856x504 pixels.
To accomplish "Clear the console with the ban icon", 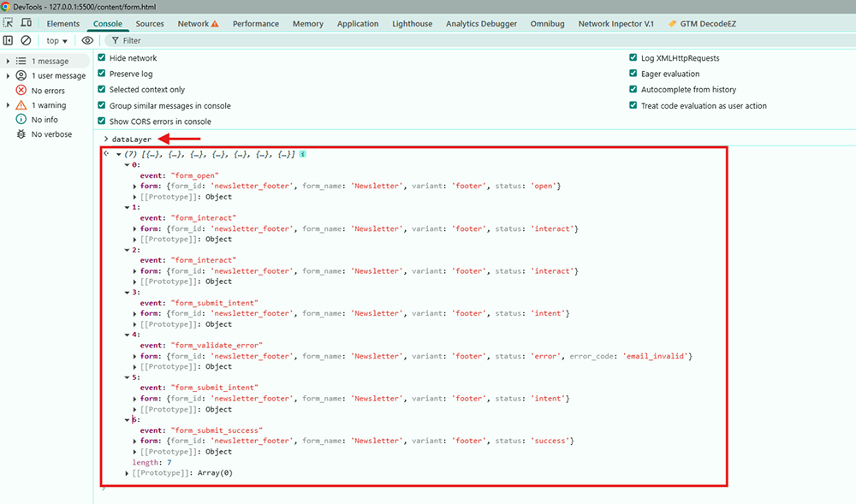I will click(26, 40).
